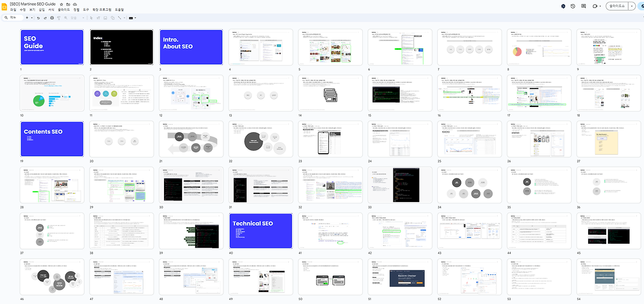
Task: Undo the last action
Action: click(38, 18)
